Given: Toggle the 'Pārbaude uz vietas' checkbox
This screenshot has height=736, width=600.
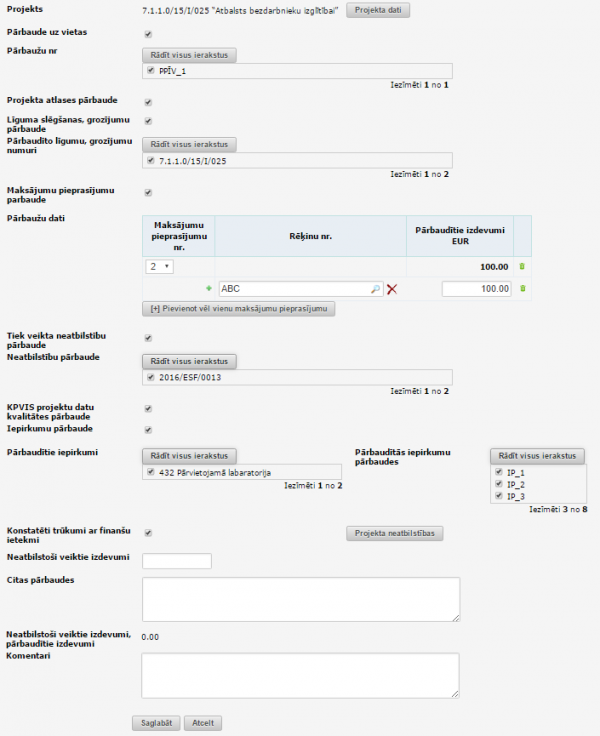Looking at the screenshot, I should [x=149, y=33].
